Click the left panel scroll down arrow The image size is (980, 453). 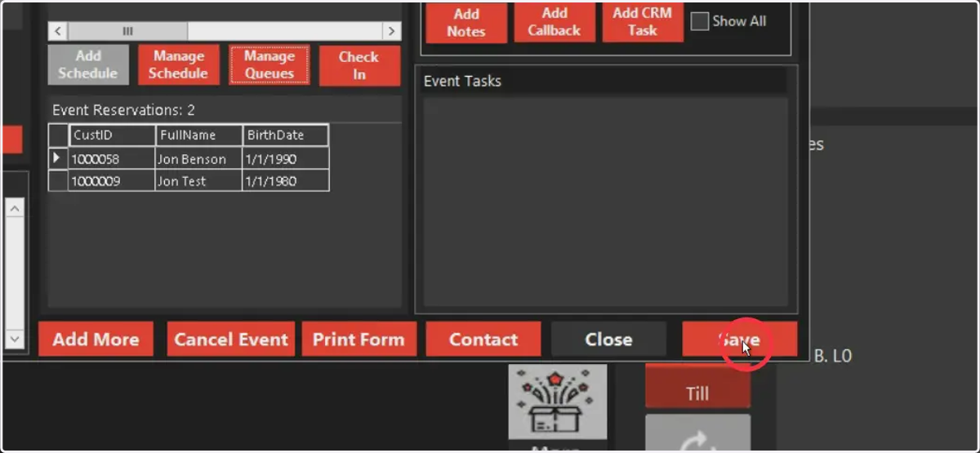point(15,338)
